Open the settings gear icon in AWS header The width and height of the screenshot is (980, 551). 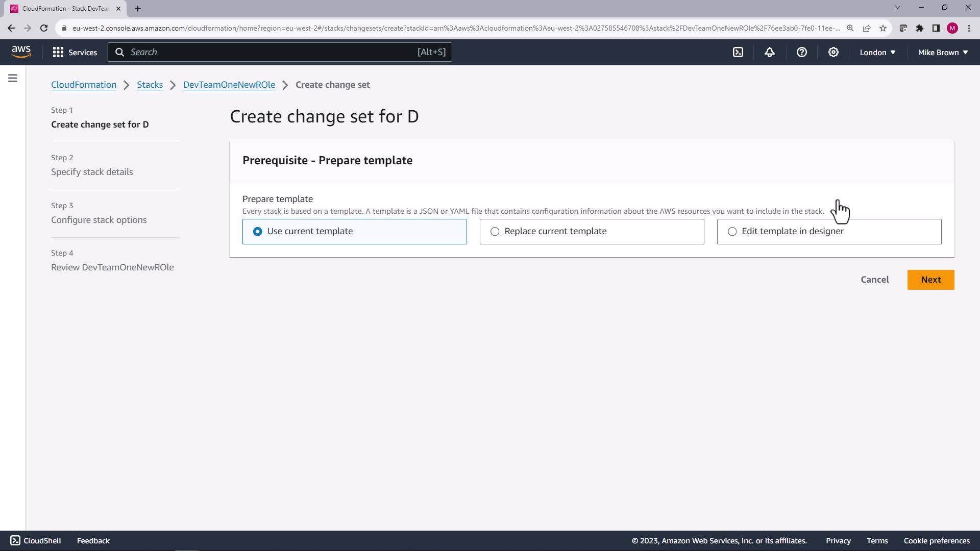coord(833,52)
